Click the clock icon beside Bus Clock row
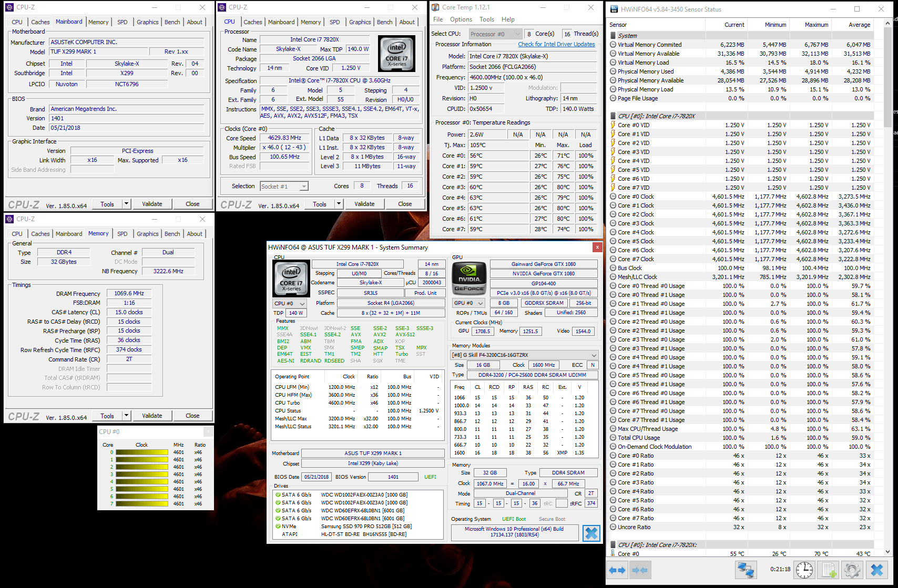The height and width of the screenshot is (588, 898). coord(613,268)
